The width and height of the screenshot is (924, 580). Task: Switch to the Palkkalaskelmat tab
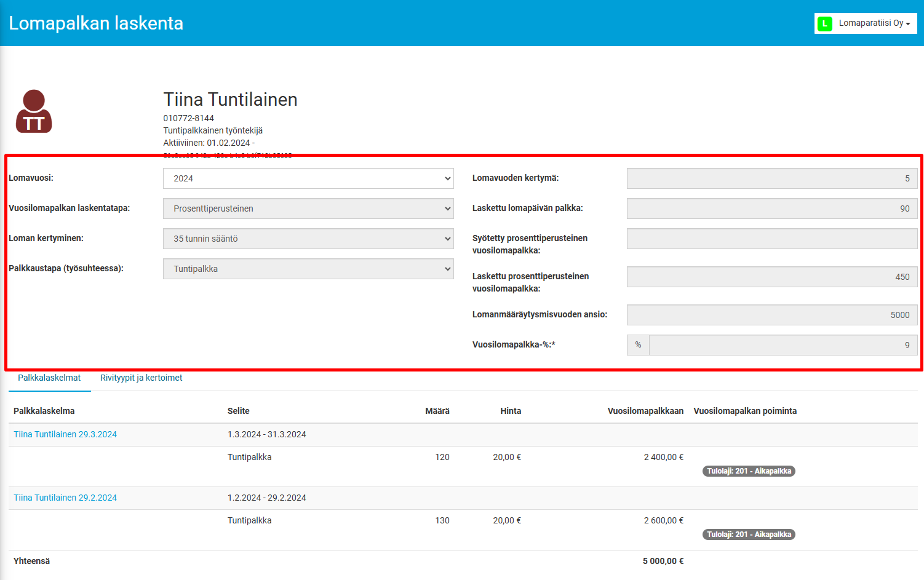(49, 378)
